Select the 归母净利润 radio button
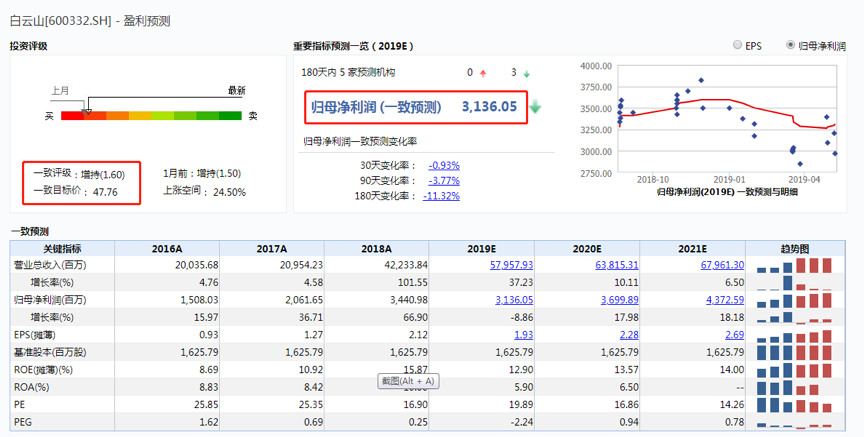Screen dimensions: 864x437 coord(791,45)
